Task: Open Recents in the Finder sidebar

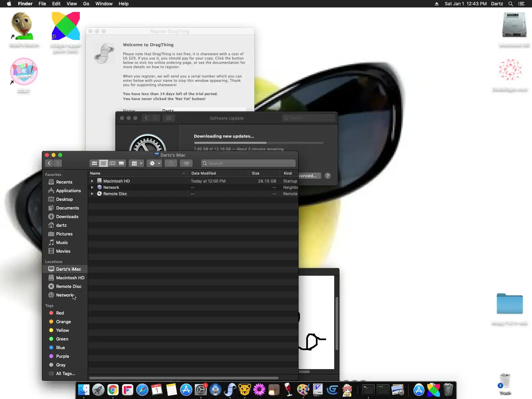Action: (x=65, y=182)
